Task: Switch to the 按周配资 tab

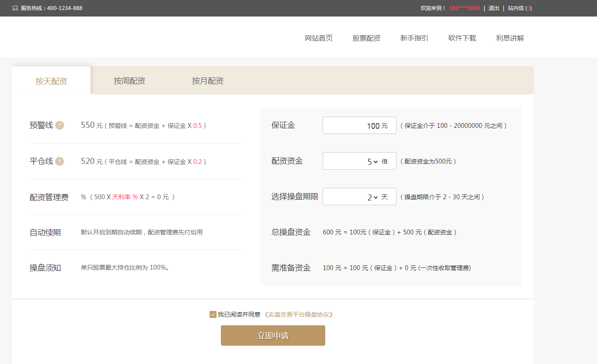Action: coord(129,80)
